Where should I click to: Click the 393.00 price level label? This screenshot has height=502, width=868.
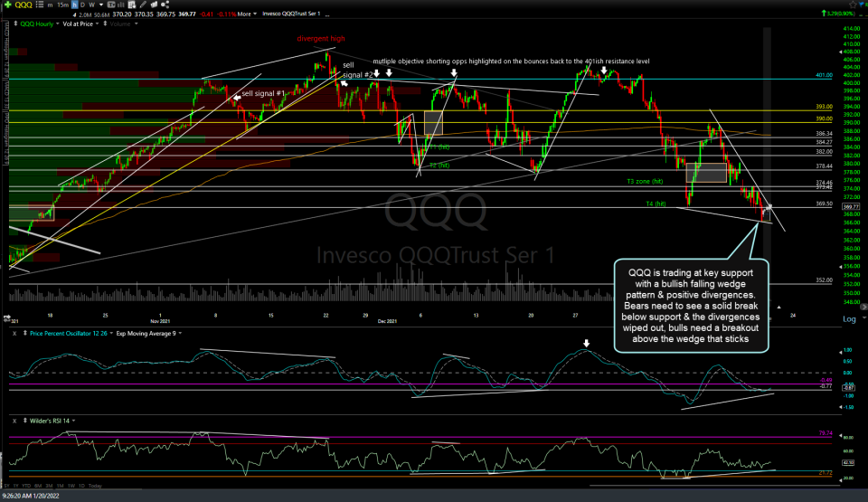pyautogui.click(x=824, y=107)
